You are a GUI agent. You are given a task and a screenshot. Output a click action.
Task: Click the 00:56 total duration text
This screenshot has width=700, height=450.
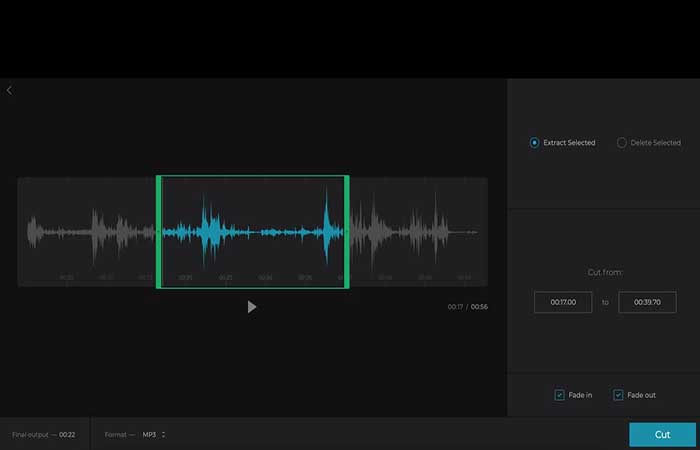pos(479,307)
